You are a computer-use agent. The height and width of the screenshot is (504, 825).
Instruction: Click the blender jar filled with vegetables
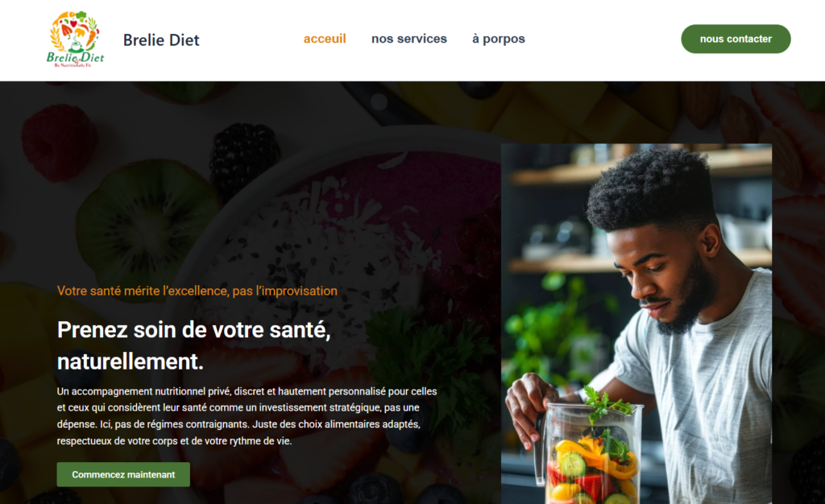[x=590, y=453]
